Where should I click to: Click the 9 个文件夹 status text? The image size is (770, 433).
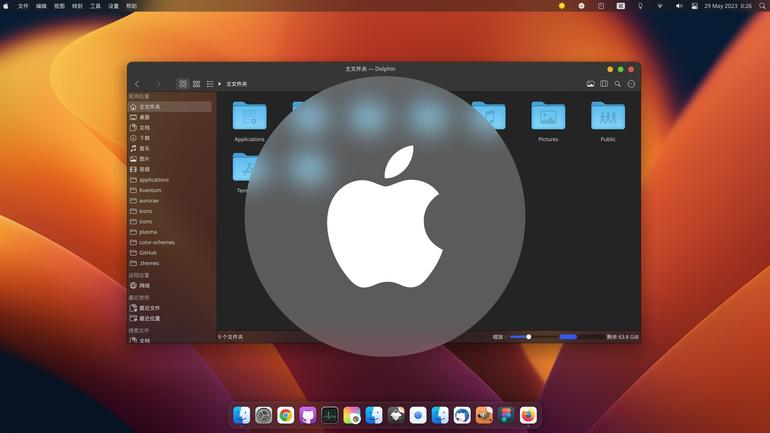click(231, 337)
